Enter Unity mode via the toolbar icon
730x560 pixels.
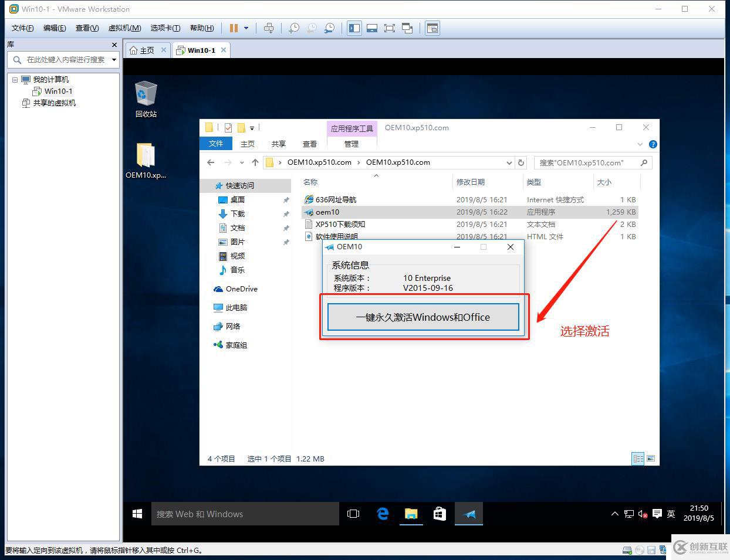(407, 28)
